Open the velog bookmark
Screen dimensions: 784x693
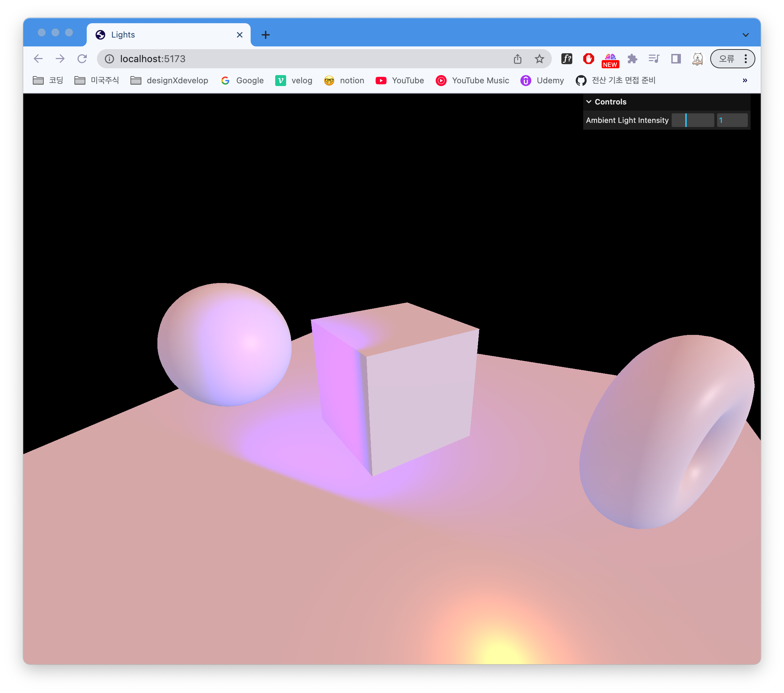tap(294, 80)
